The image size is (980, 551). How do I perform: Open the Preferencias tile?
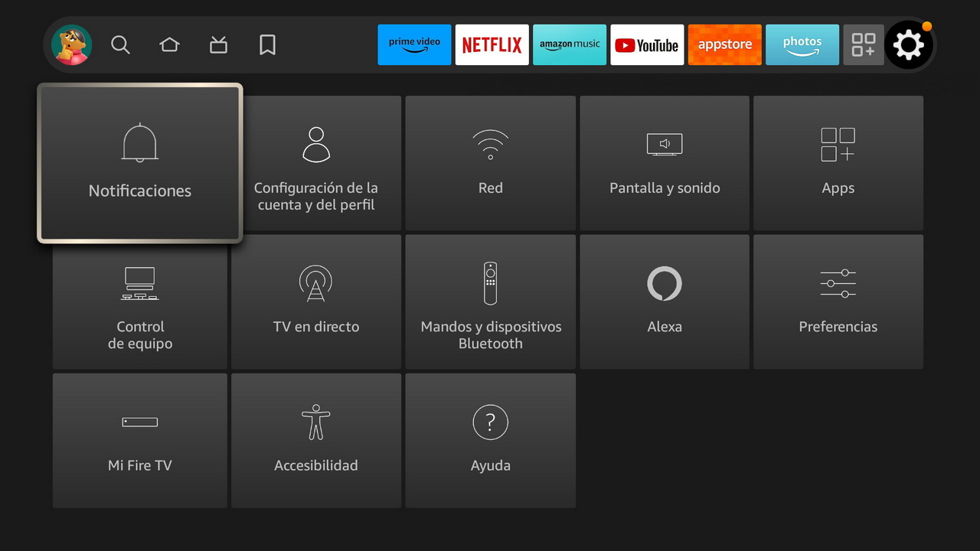pos(838,302)
